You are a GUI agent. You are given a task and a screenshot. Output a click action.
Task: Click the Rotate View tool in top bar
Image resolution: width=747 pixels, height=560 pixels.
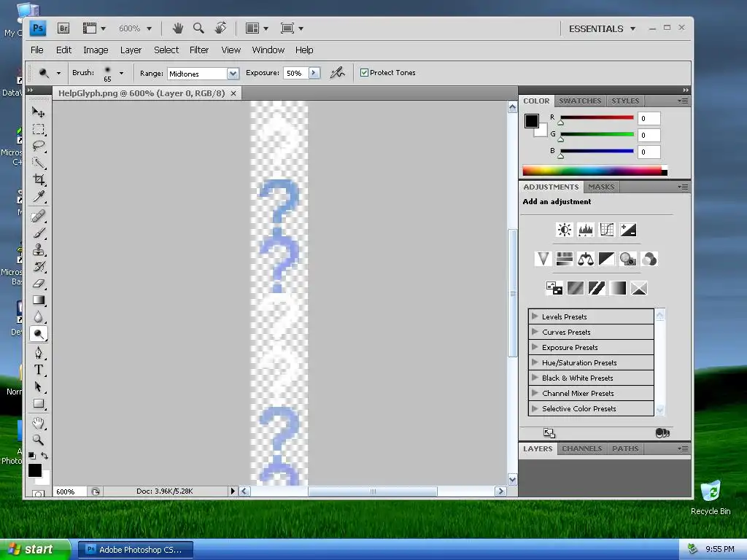click(220, 28)
